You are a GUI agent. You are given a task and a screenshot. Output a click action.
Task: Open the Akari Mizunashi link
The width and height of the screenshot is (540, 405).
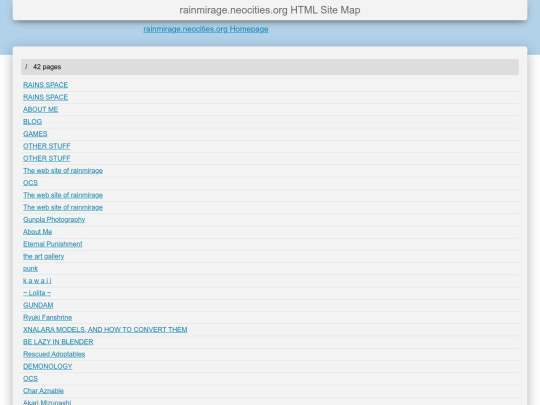coord(47,402)
